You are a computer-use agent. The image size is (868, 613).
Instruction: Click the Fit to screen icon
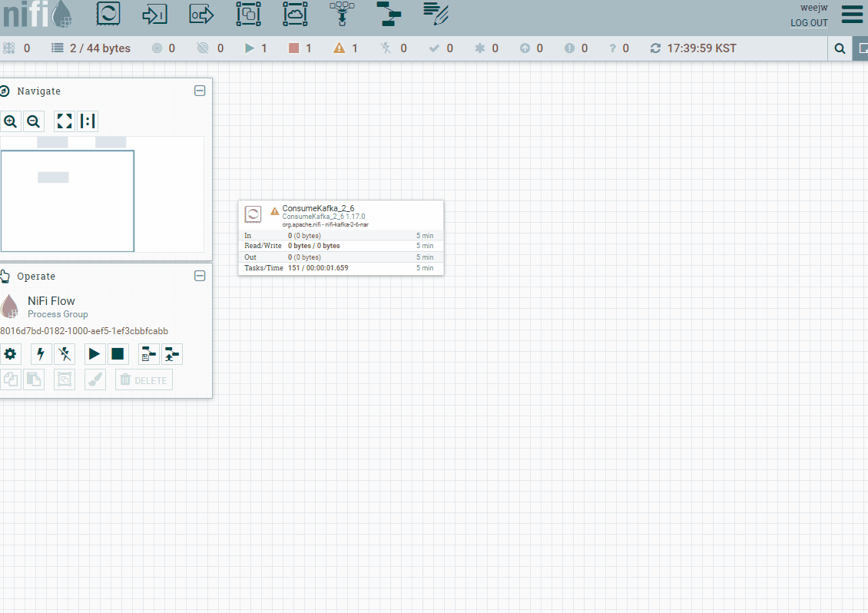65,121
